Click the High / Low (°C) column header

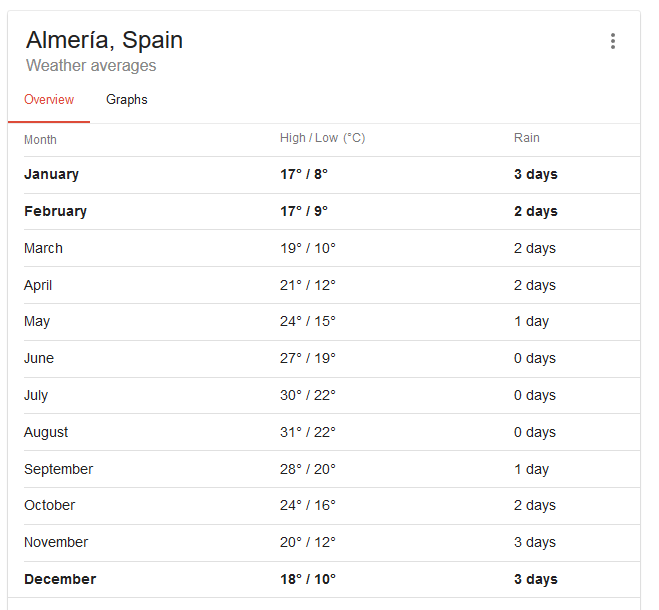click(323, 138)
